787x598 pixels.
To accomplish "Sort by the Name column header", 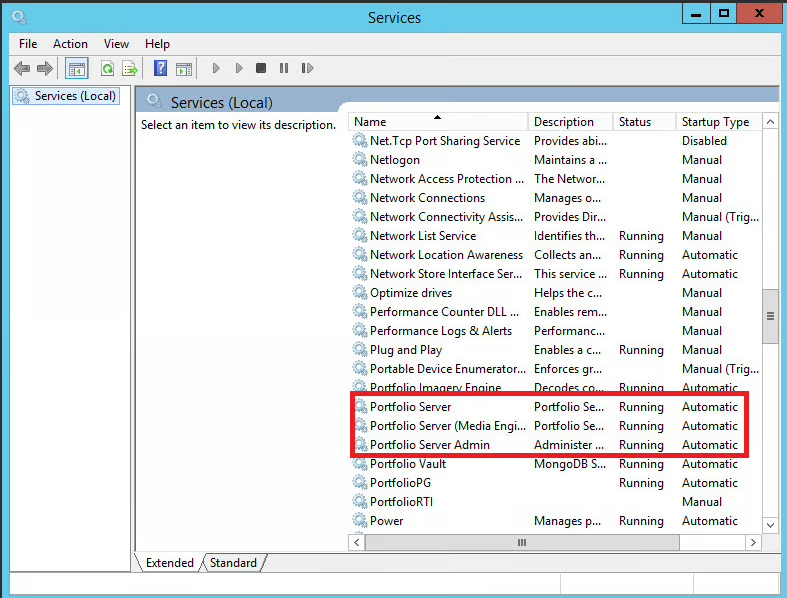I will (x=438, y=122).
